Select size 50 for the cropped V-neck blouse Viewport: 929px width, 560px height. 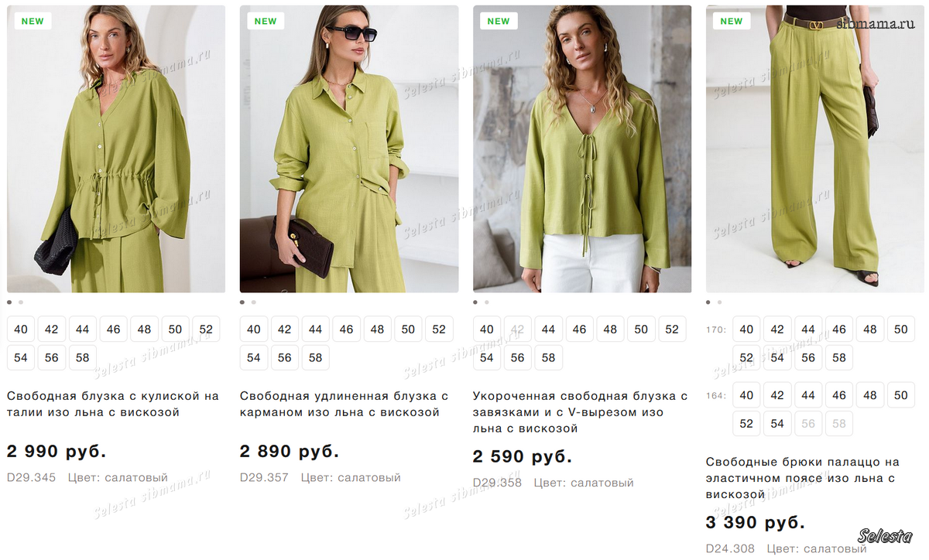tap(641, 330)
